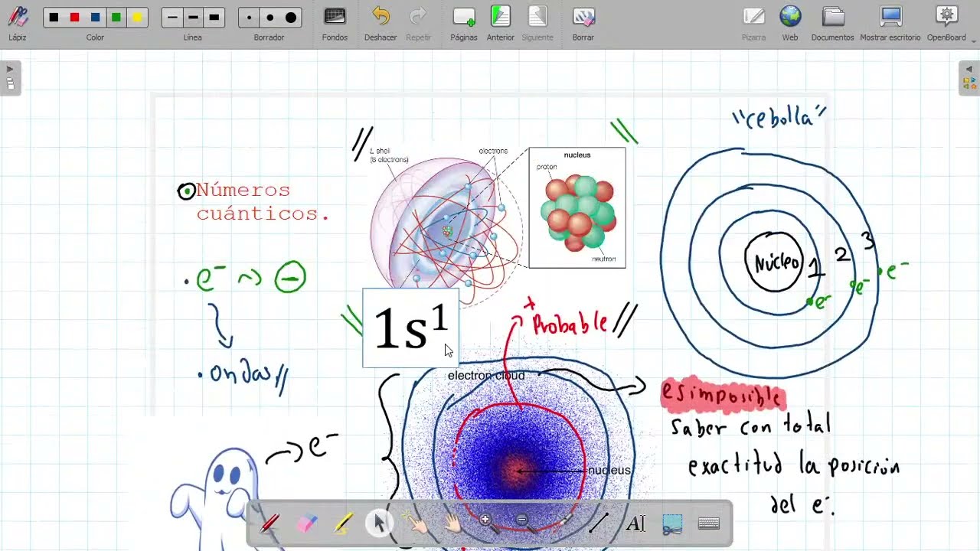Select the arrow selector tool
The height and width of the screenshot is (551, 980).
379,523
